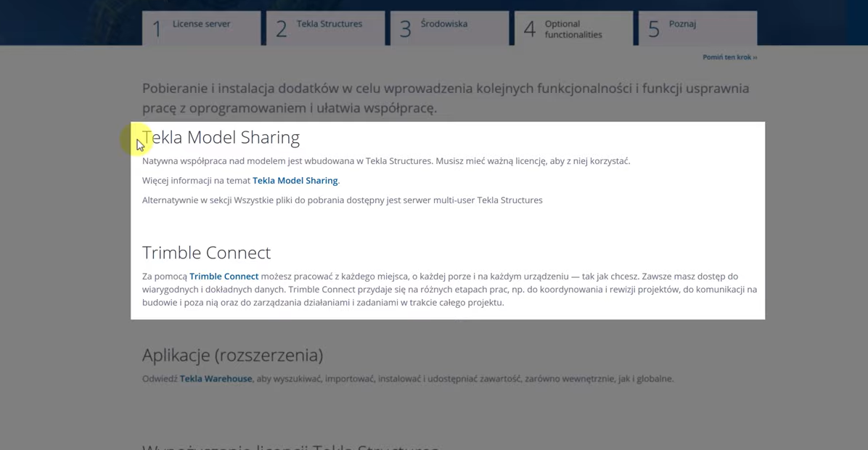Click the dark blue header banner
868x450 pixels.
coord(73,22)
